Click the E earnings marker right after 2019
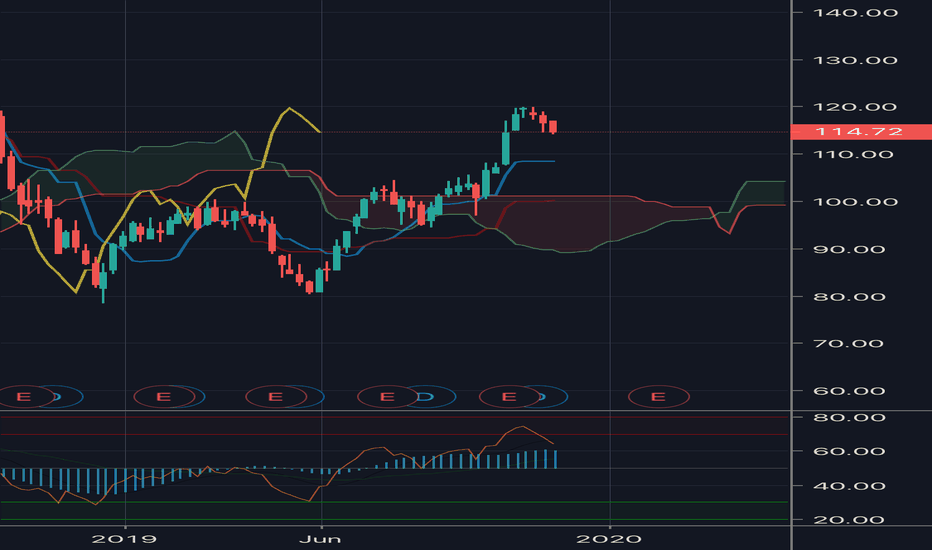Screen dimensions: 932x550 point(163,397)
